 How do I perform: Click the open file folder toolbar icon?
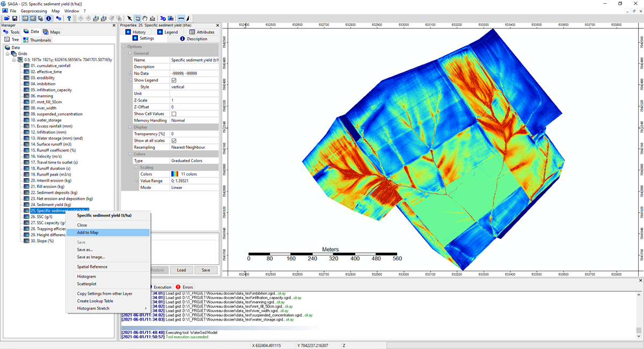(7, 18)
